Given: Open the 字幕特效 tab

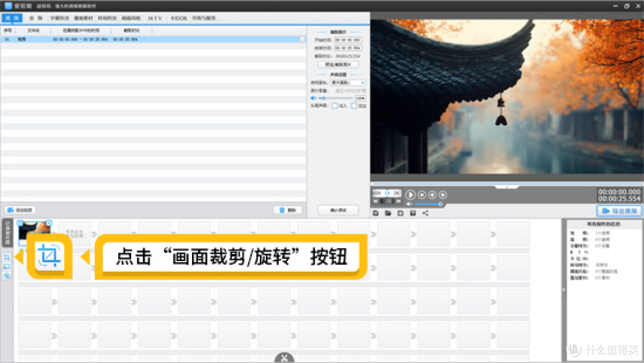Looking at the screenshot, I should tap(60, 18).
